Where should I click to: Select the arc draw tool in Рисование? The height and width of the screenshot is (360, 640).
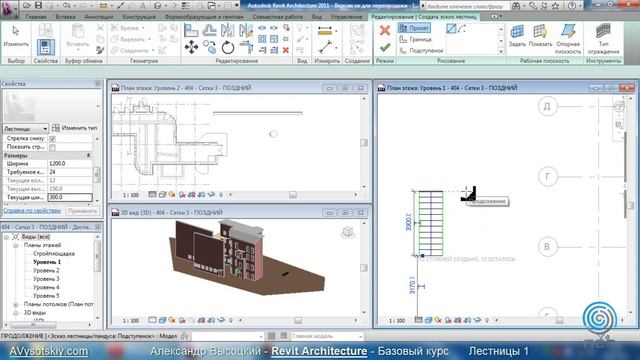[x=462, y=29]
